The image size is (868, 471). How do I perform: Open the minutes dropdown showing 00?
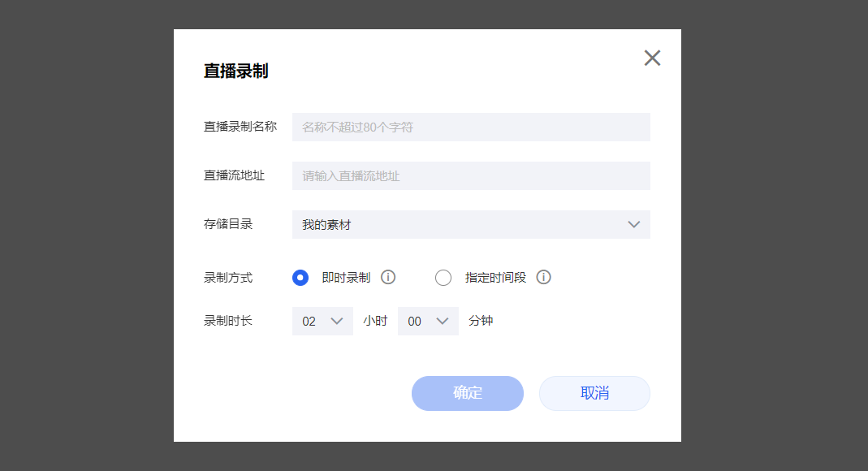428,321
